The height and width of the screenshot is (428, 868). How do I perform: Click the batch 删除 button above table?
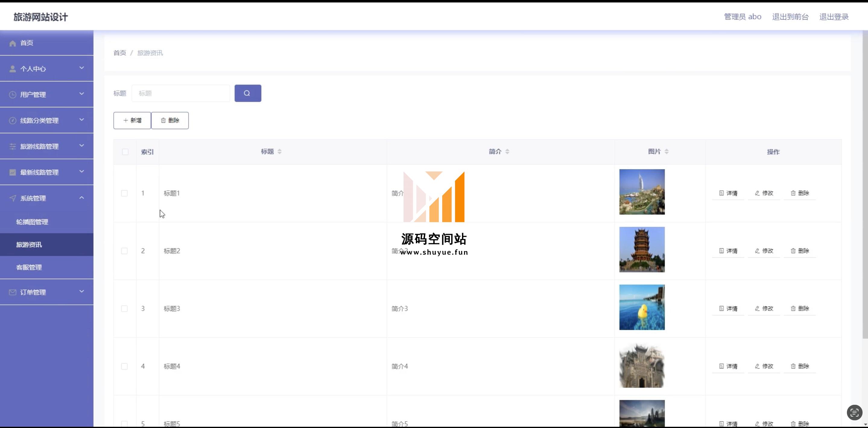coord(170,121)
